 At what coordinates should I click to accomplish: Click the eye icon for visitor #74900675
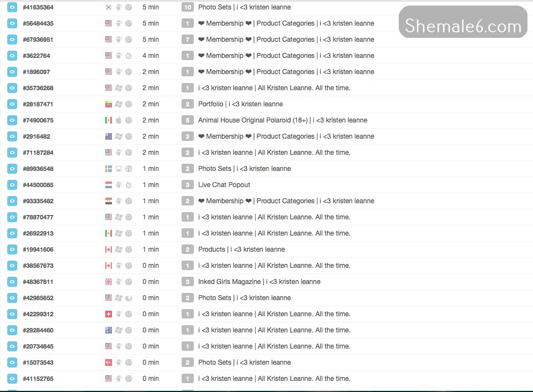click(12, 120)
